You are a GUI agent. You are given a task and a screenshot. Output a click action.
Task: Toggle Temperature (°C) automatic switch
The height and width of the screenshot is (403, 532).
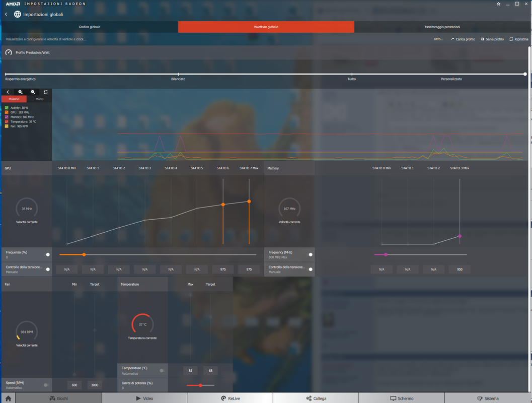163,370
